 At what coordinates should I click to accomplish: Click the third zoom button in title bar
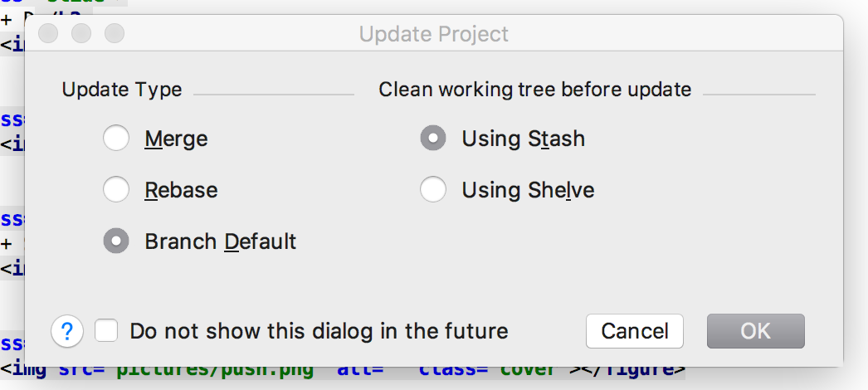tap(115, 33)
